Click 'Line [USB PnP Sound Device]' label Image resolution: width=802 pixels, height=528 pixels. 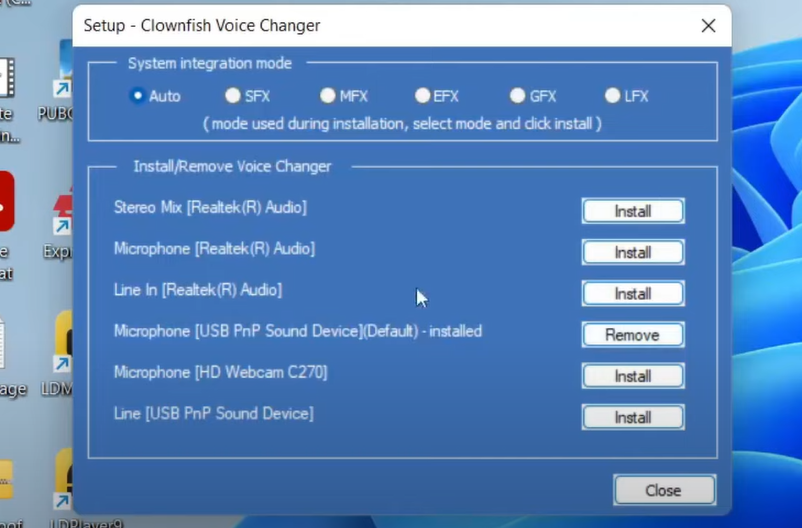214,414
